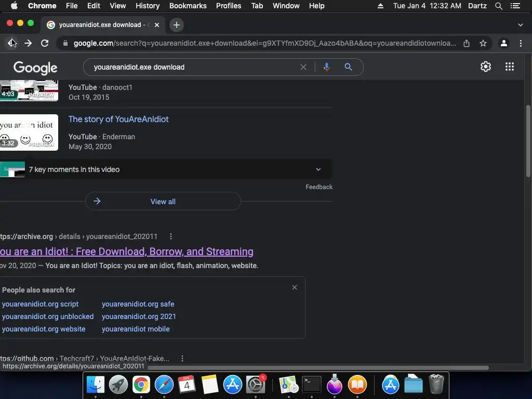Image resolution: width=532 pixels, height=399 pixels.
Task: Open You are an Idiot! archive.org result
Action: (x=127, y=251)
